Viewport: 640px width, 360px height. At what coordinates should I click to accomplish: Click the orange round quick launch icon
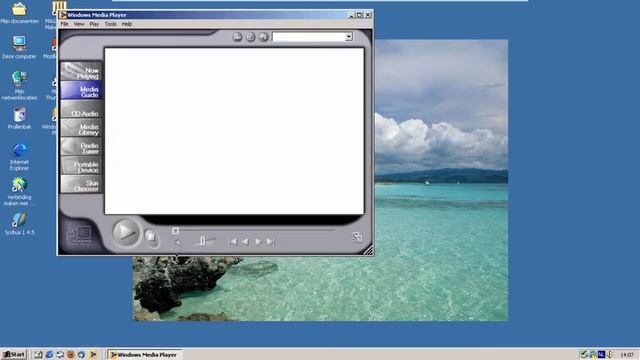(x=71, y=355)
